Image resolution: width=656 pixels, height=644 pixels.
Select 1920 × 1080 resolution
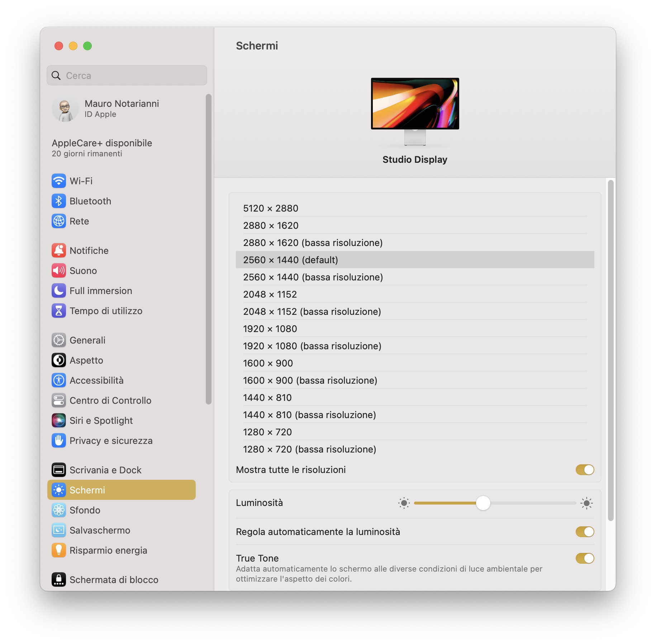coord(415,329)
